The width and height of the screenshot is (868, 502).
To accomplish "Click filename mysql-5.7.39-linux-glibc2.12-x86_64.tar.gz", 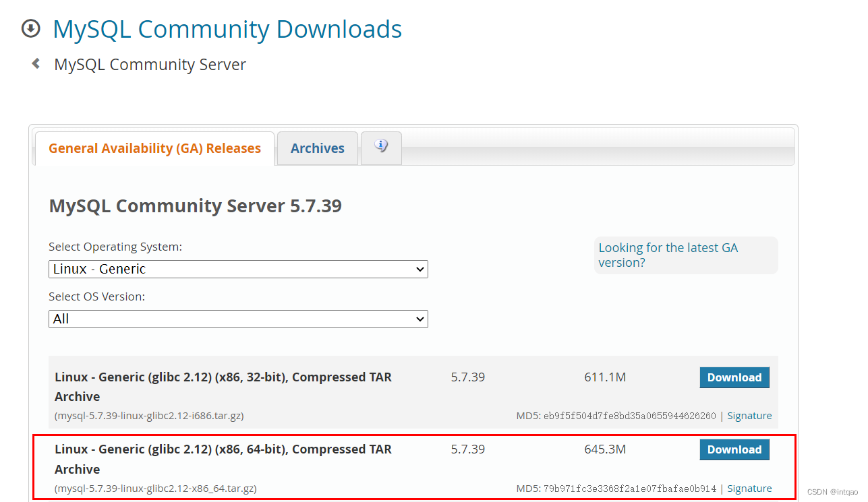I will click(x=156, y=489).
